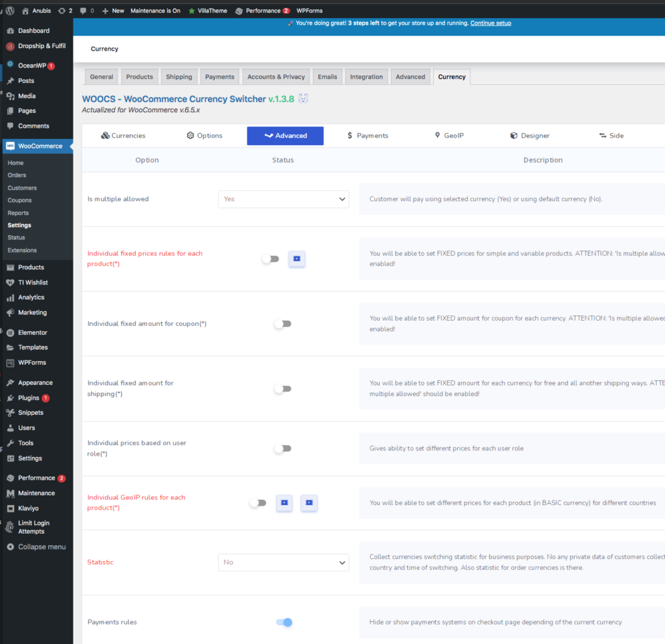Click the Continue setup link
This screenshot has height=644, width=665.
coord(491,23)
